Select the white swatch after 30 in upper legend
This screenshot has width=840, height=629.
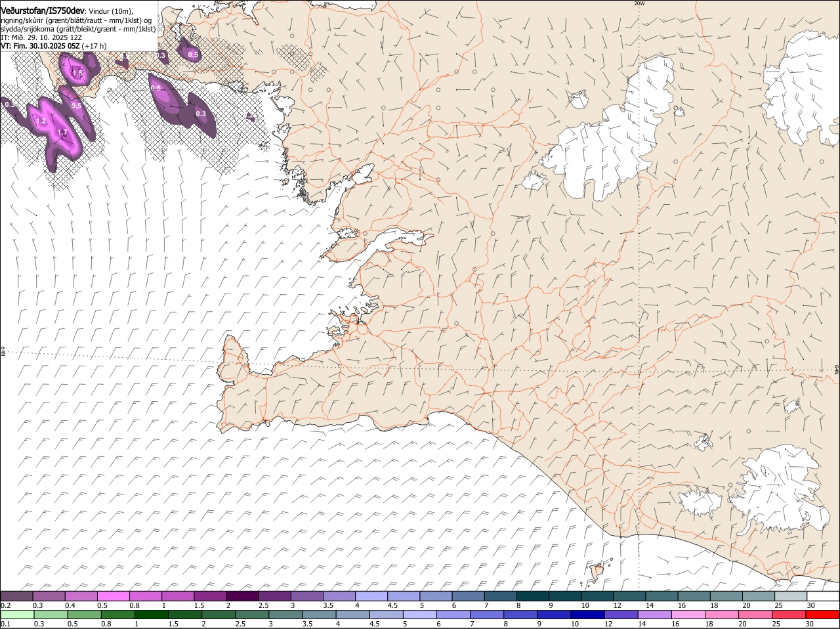(824, 596)
